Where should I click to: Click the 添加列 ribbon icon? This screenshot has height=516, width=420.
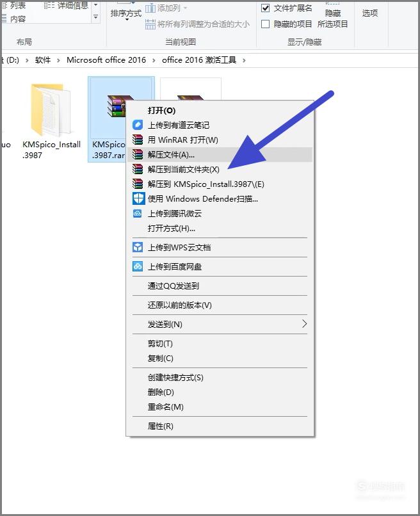coord(150,8)
